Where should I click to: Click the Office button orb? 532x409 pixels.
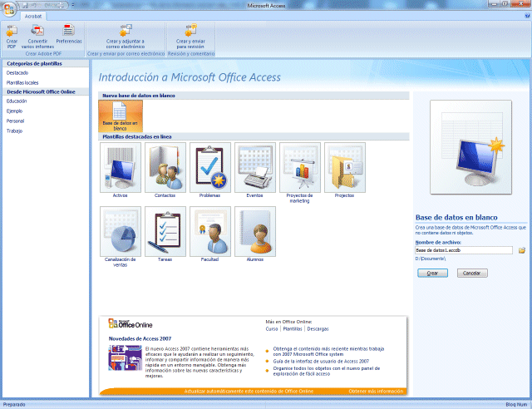pyautogui.click(x=9, y=9)
